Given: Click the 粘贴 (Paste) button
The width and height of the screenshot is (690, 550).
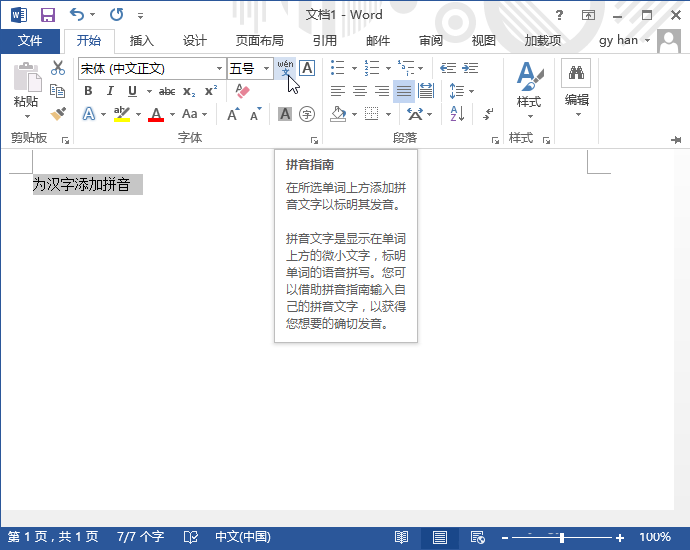Looking at the screenshot, I should 26,88.
